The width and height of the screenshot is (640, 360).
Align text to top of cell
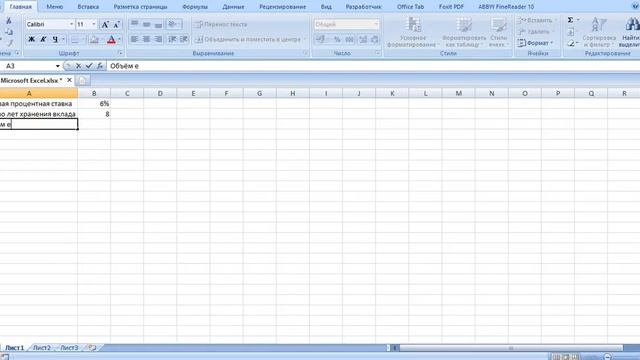[134, 24]
